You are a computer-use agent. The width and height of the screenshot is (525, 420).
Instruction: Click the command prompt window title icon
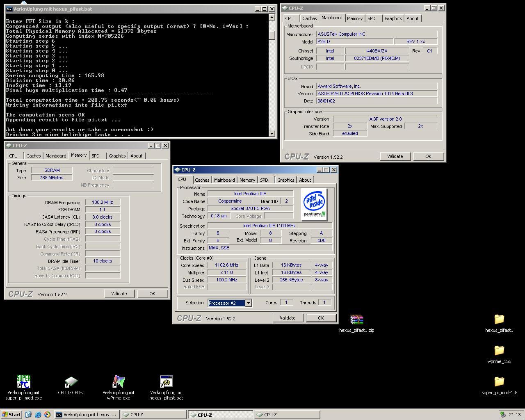[9, 9]
